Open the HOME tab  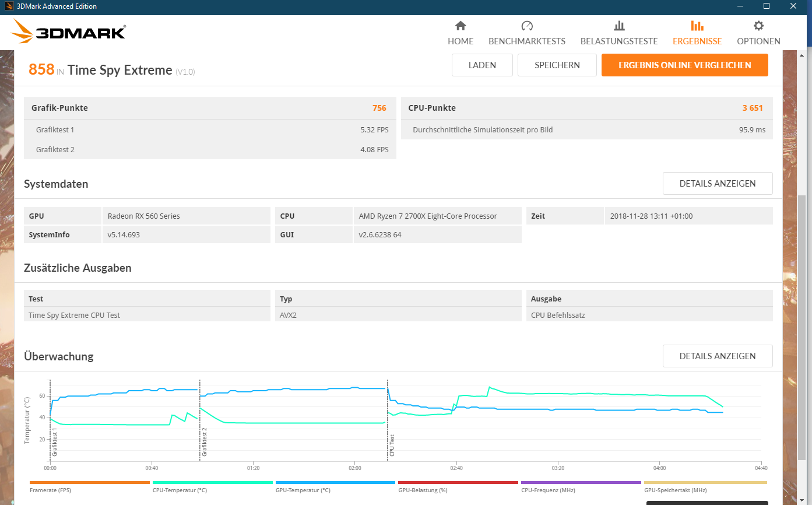(461, 33)
